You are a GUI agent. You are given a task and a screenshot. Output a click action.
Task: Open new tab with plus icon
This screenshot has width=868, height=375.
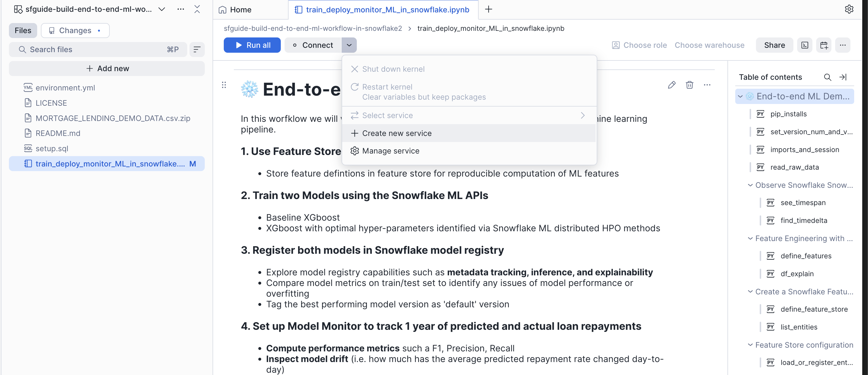coord(488,10)
